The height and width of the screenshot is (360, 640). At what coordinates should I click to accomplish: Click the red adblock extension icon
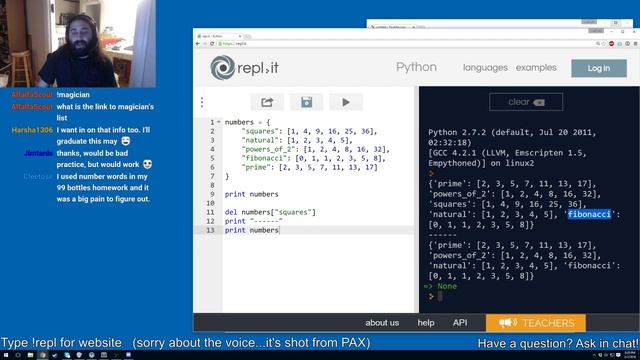click(x=611, y=44)
